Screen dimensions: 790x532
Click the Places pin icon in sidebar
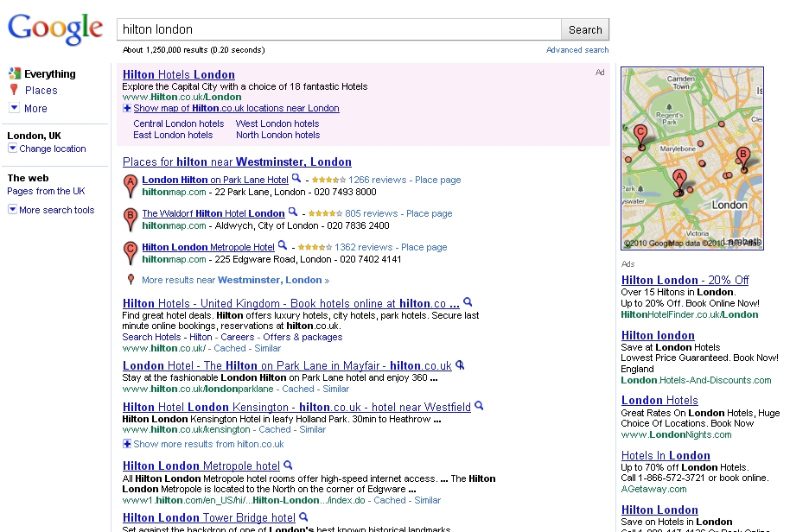point(14,90)
